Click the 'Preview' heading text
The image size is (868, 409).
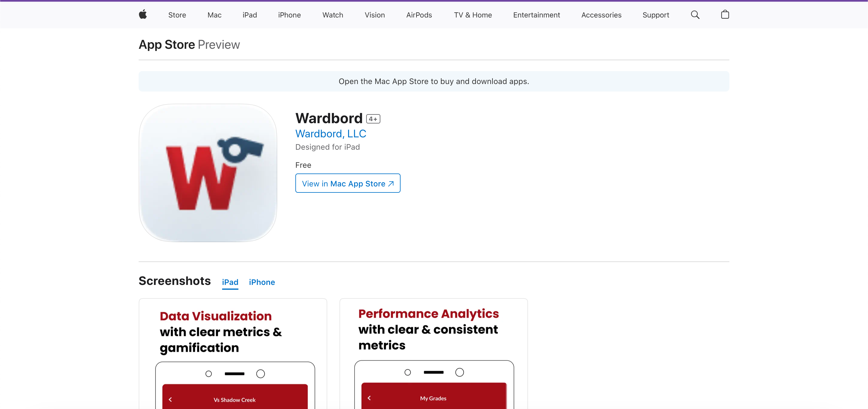click(219, 45)
